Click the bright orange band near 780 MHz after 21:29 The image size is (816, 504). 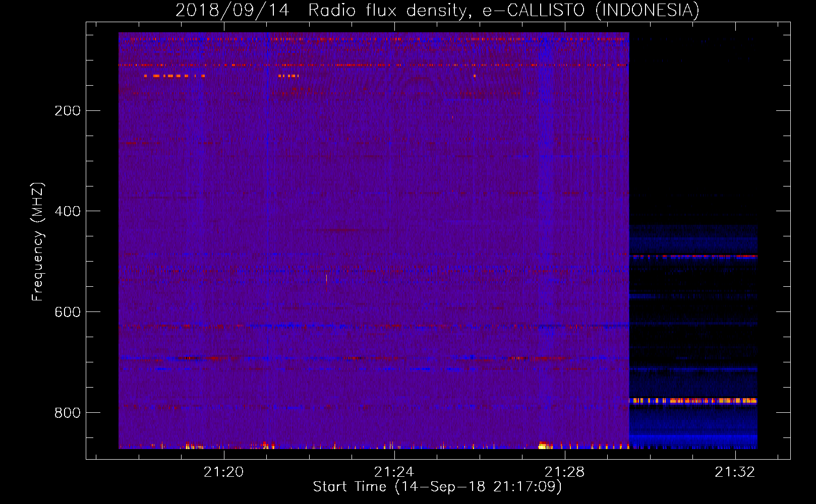tap(693, 401)
